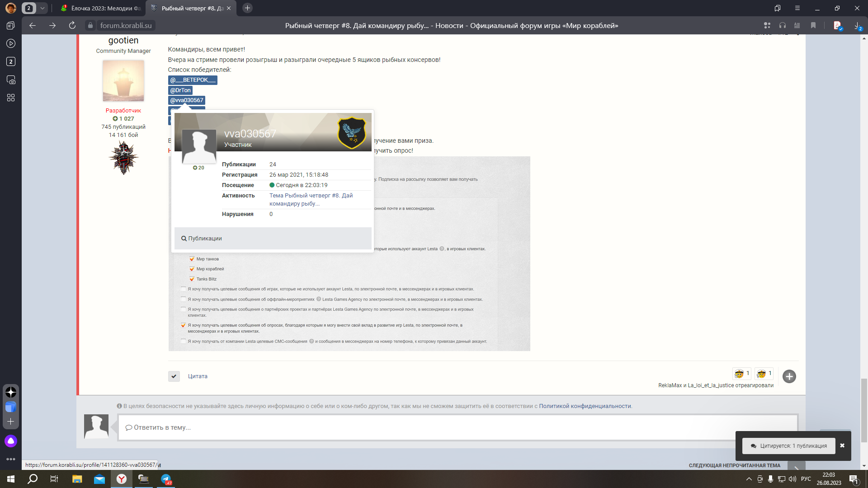868x488 pixels.
Task: Open the sidebar tabs counter icon
Action: [x=11, y=61]
